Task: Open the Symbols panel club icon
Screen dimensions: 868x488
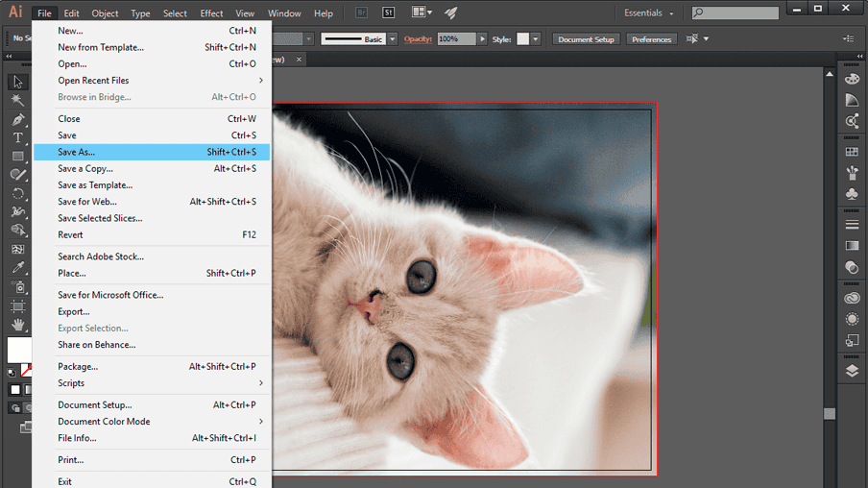Action: pyautogui.click(x=852, y=194)
